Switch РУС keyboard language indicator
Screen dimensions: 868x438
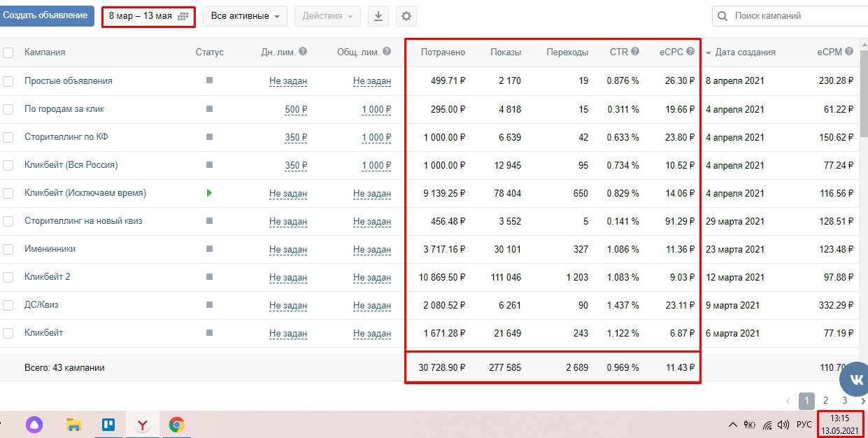[x=804, y=425]
